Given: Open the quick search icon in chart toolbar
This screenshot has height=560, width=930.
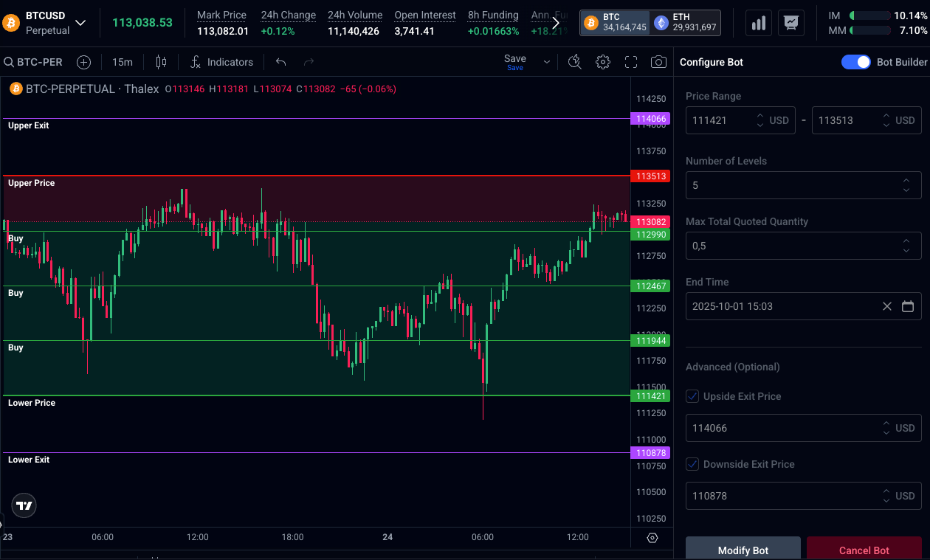Looking at the screenshot, I should 575,62.
